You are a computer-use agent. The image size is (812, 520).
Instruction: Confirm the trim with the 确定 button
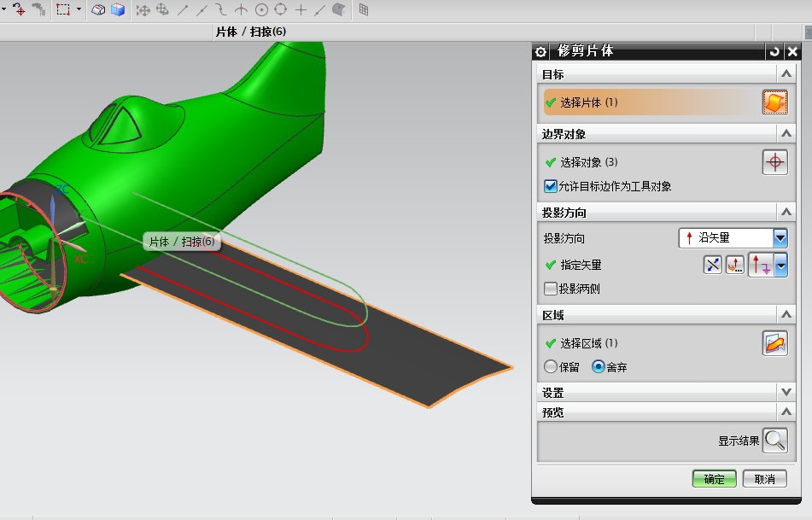coord(714,479)
